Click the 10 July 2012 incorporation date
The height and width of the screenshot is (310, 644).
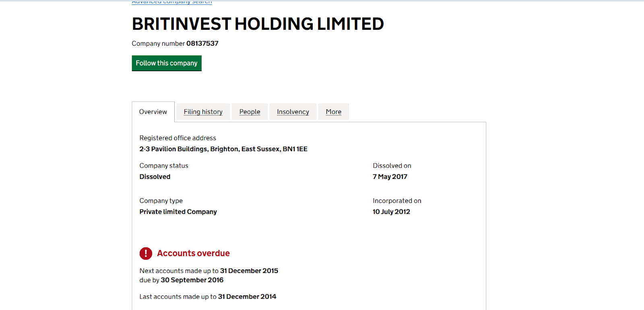(391, 212)
